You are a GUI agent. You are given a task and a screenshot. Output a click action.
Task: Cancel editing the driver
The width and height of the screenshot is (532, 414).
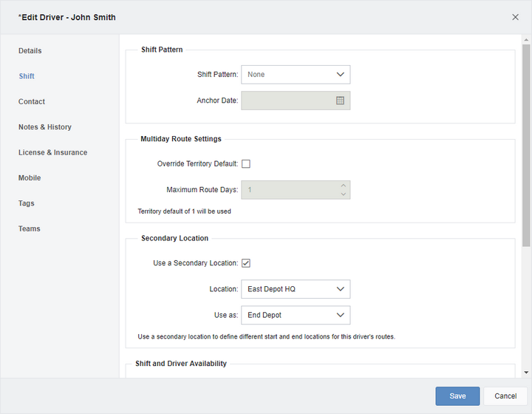[505, 396]
